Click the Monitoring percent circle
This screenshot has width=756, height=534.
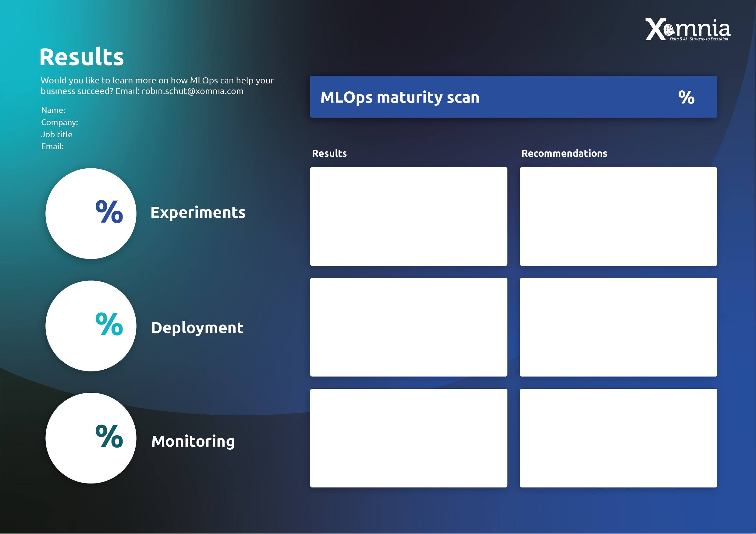click(91, 438)
